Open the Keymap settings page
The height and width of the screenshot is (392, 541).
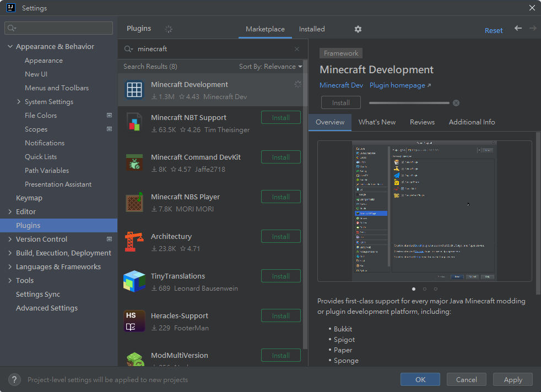click(x=29, y=198)
